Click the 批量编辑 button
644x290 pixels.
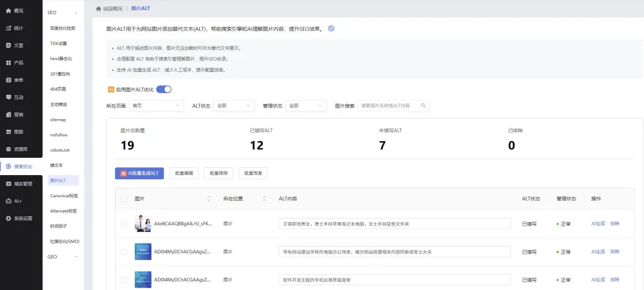coord(184,173)
